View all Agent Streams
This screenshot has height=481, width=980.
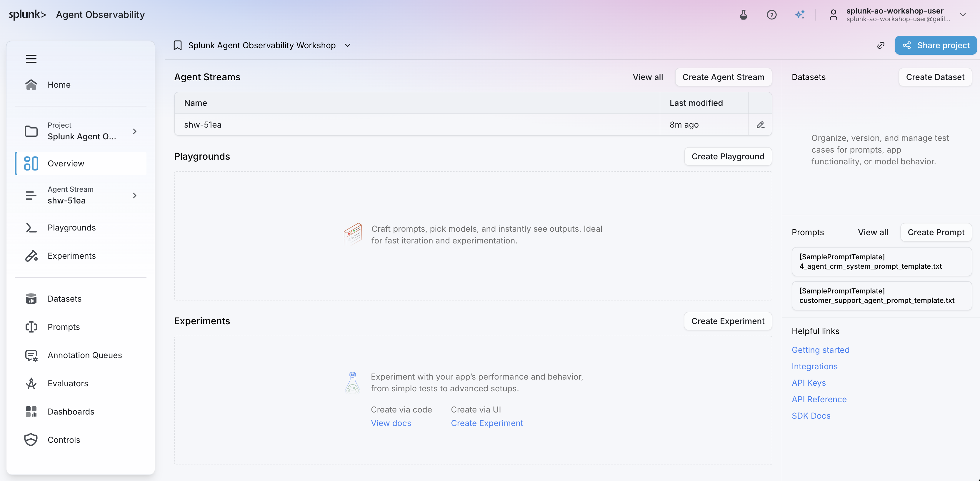(x=648, y=77)
